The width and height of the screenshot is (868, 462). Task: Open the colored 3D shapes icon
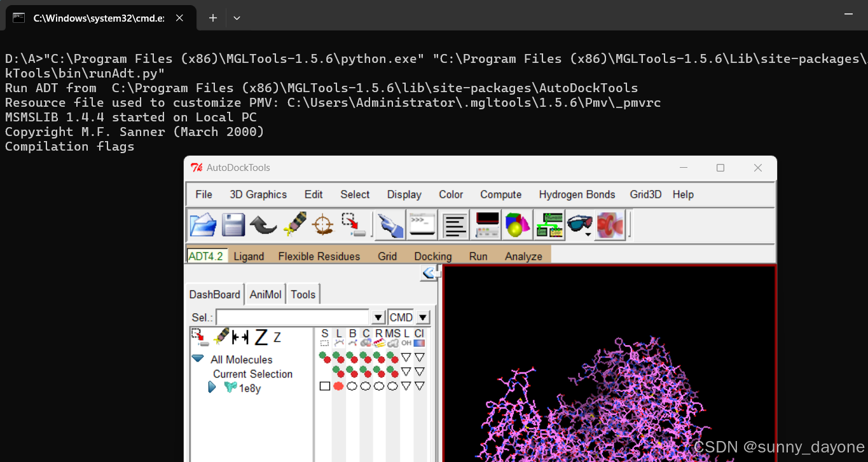coord(518,225)
